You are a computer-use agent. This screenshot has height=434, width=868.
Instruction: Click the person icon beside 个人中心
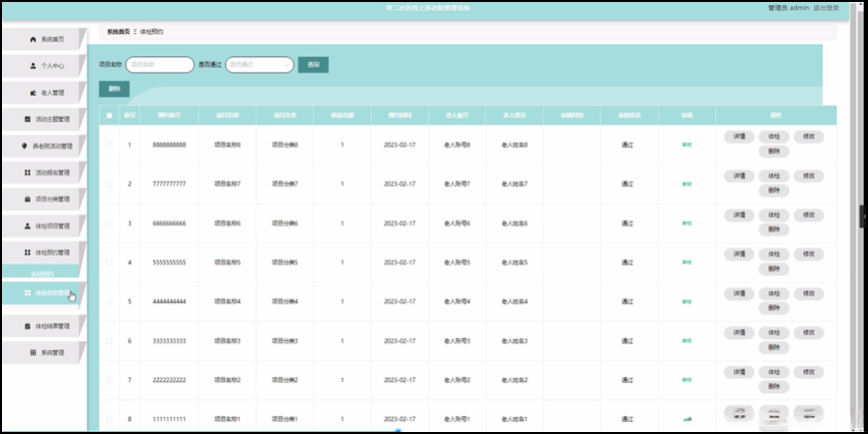coord(33,66)
